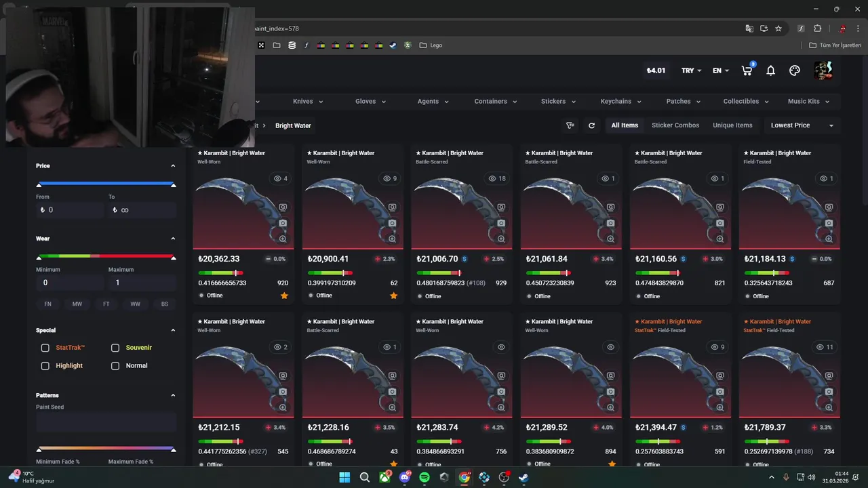Inspect in-game icon on ₺21,061.84 card

pos(610,207)
